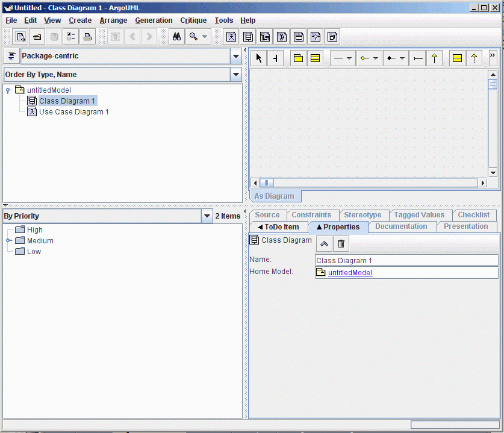Switch to the Stereotype tab
Screen dimensions: 504x433
click(363, 215)
